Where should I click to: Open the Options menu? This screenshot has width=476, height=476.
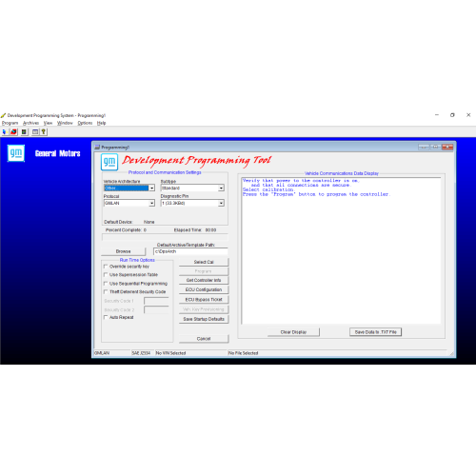coord(85,123)
